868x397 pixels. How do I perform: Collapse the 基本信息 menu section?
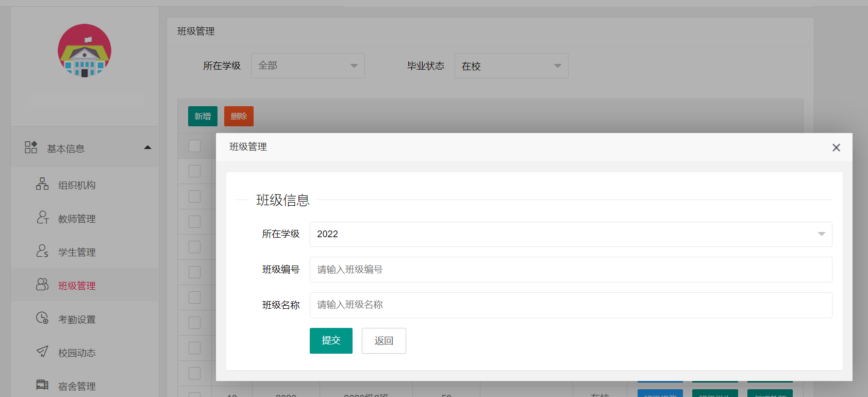[148, 147]
